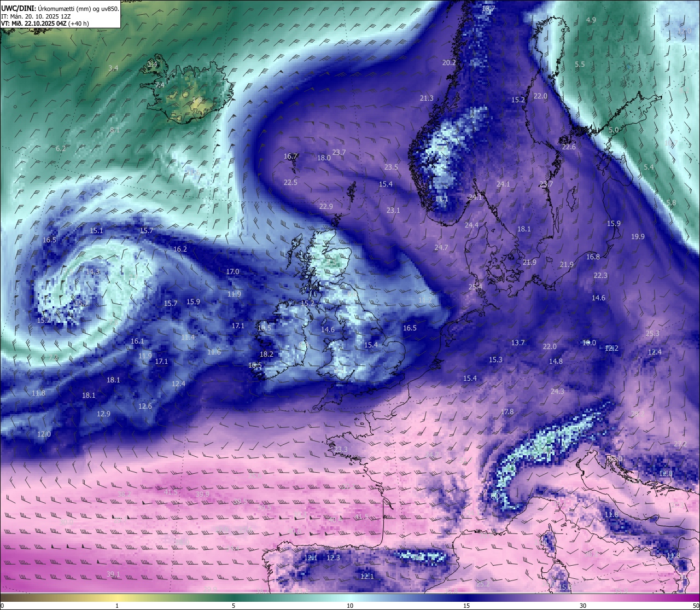Click the value 8.1 south of Iceland
The height and width of the screenshot is (610, 700).
pyautogui.click(x=114, y=130)
